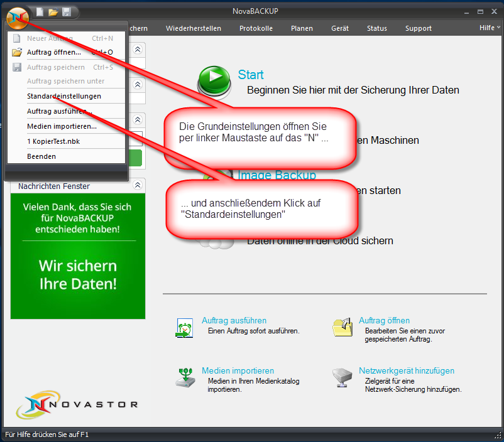Click the Netzwerkgerät hinzufügen link

click(407, 370)
